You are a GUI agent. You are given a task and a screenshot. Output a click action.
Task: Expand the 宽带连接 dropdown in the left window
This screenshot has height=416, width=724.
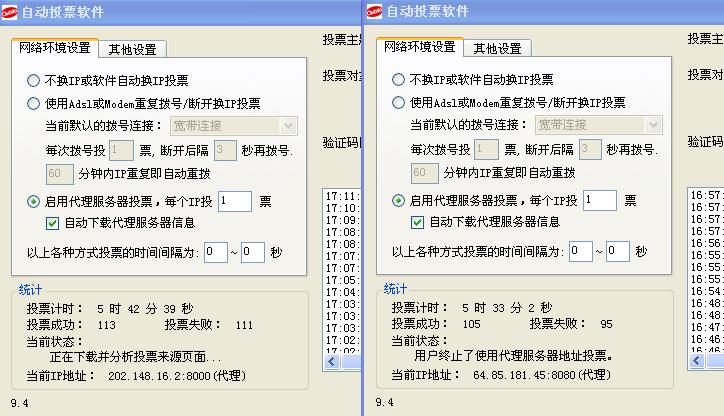point(288,126)
